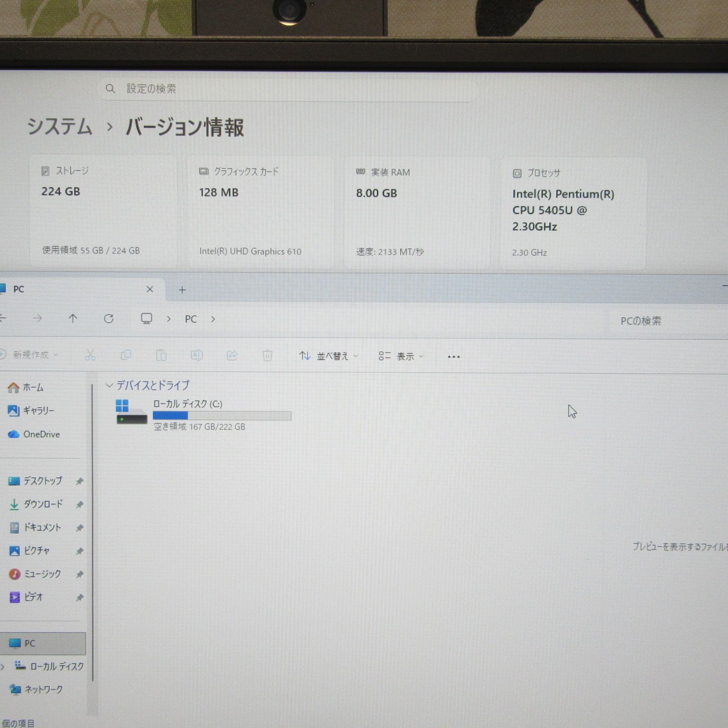Open the ダウンロード quick access folder
Viewport: 728px width, 728px height.
(x=36, y=504)
